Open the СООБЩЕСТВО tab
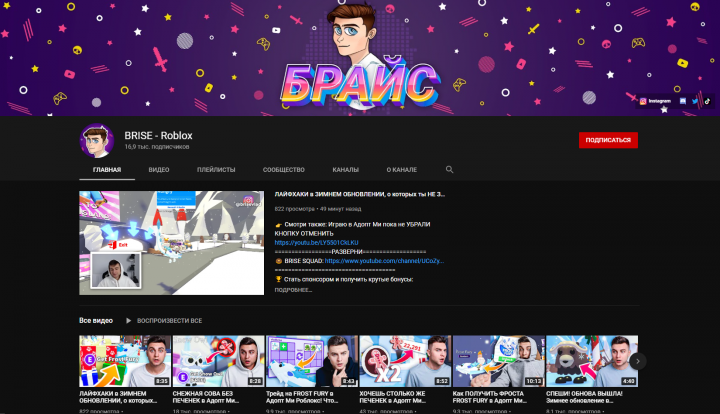 click(x=284, y=170)
